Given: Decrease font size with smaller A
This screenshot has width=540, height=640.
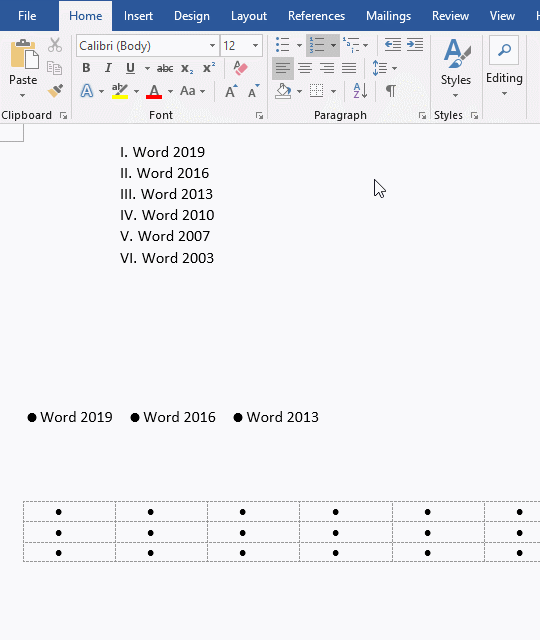Looking at the screenshot, I should coord(253,91).
